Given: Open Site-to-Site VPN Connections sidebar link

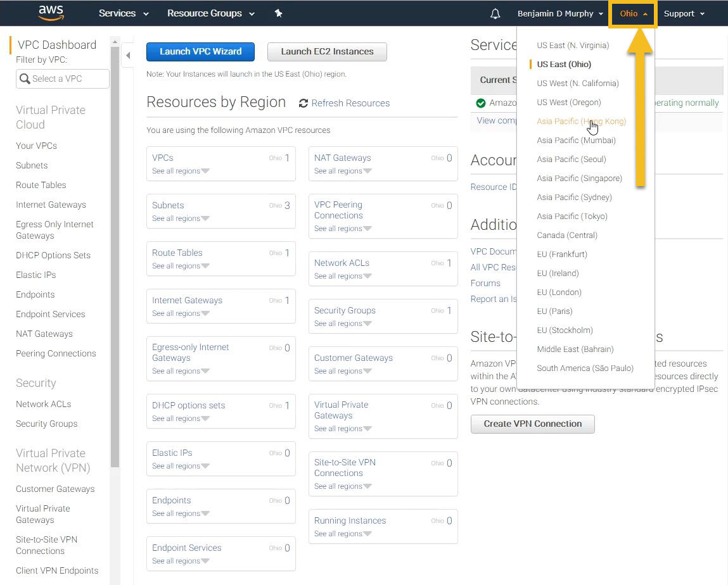Looking at the screenshot, I should point(46,546).
